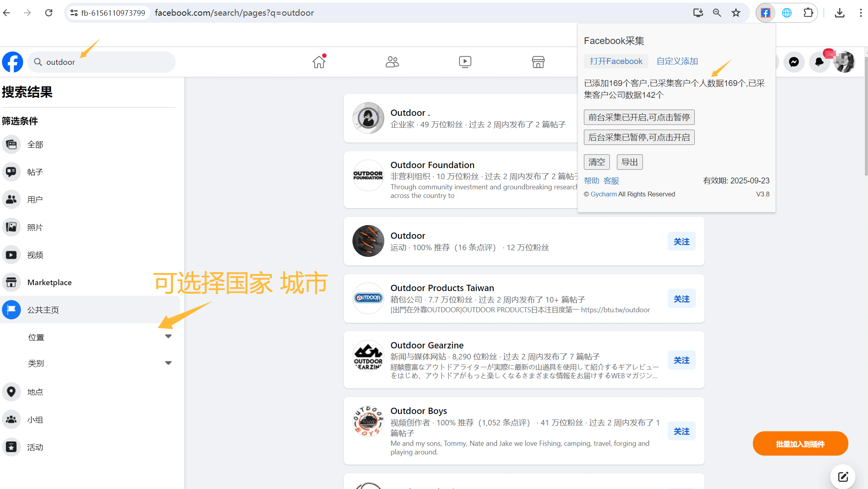Open the Marketplace storefront icon in top bar
Screen dimensions: 868x489
[538, 62]
